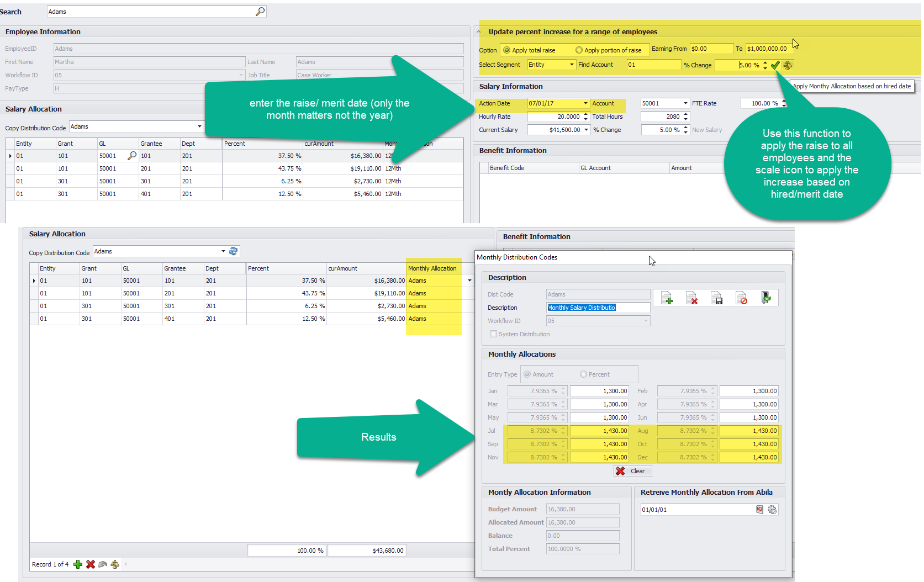Screen dimensions: 924x582
Task: Click the green plus add record icon
Action: coord(78,564)
